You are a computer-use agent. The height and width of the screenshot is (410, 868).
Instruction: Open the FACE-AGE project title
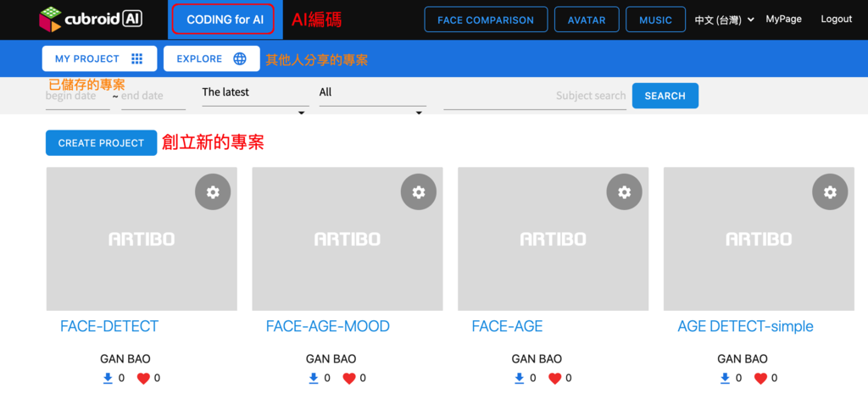click(507, 326)
